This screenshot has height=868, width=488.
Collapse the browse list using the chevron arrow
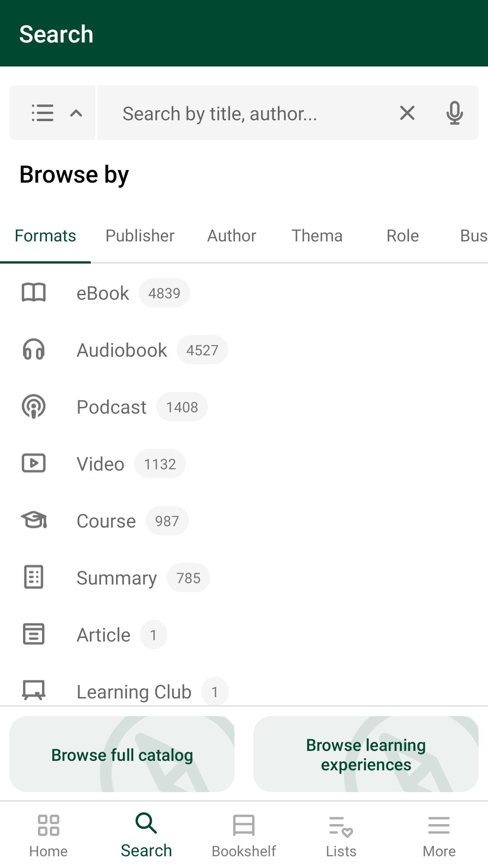pos(76,113)
